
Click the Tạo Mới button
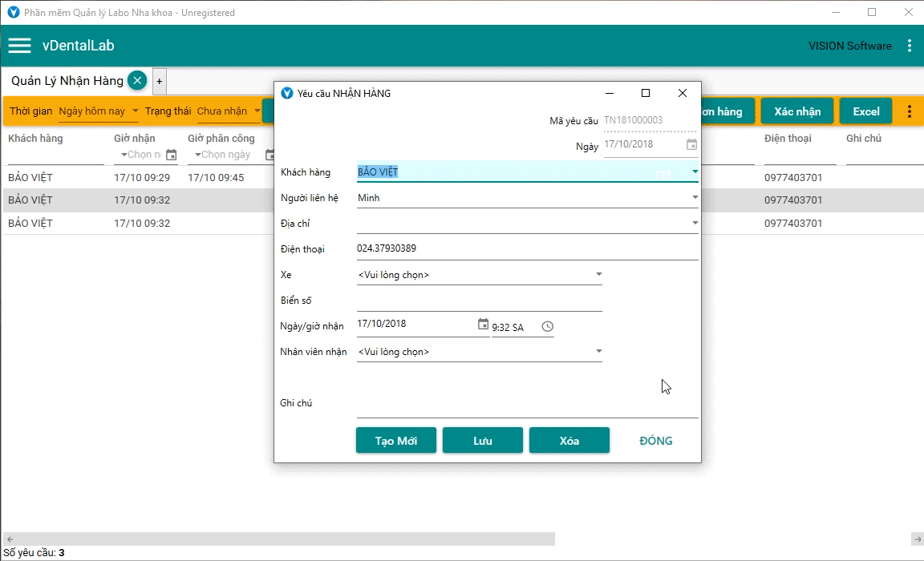click(396, 440)
